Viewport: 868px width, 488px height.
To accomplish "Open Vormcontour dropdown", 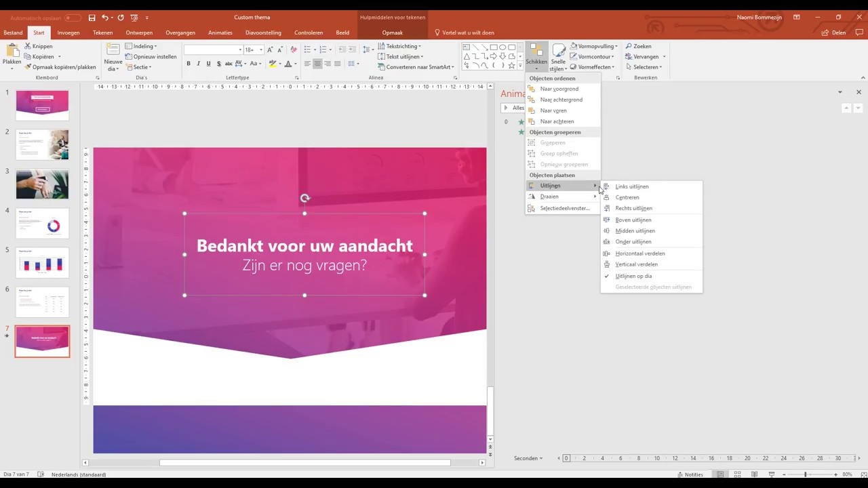I will (592, 56).
